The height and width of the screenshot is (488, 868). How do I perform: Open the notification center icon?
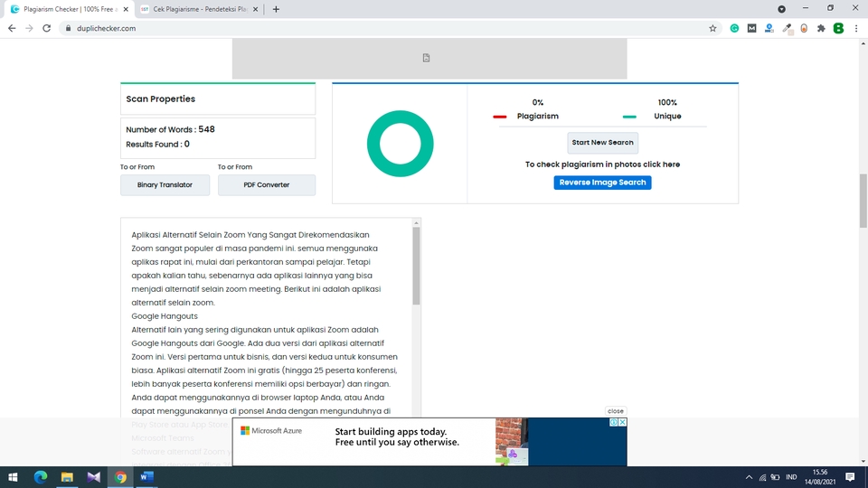click(850, 477)
